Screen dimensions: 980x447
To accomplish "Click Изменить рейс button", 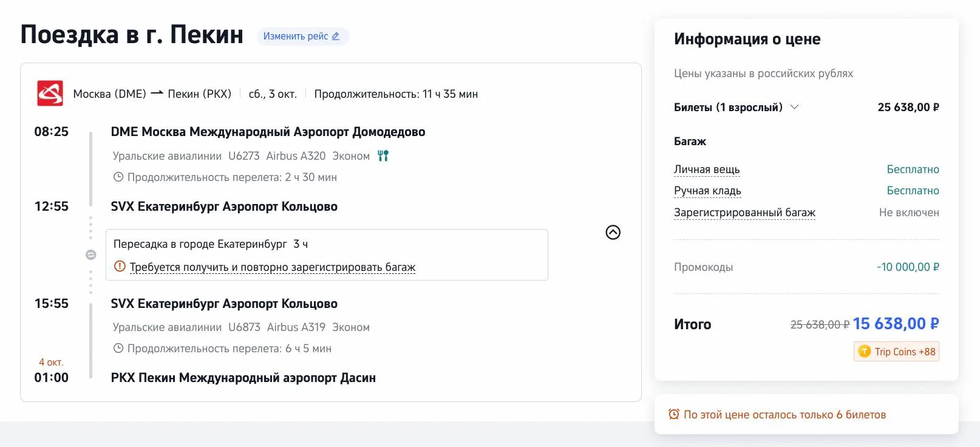I will (x=302, y=36).
